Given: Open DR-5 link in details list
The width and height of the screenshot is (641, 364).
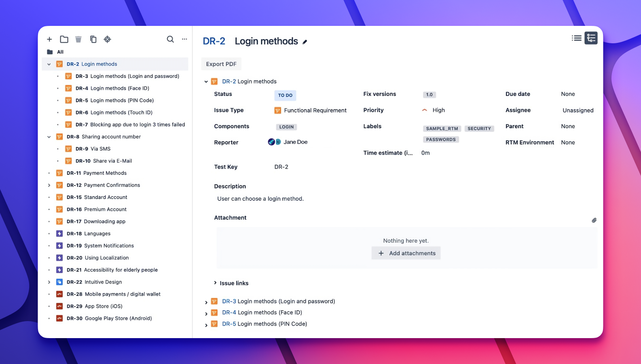Looking at the screenshot, I should tap(229, 324).
